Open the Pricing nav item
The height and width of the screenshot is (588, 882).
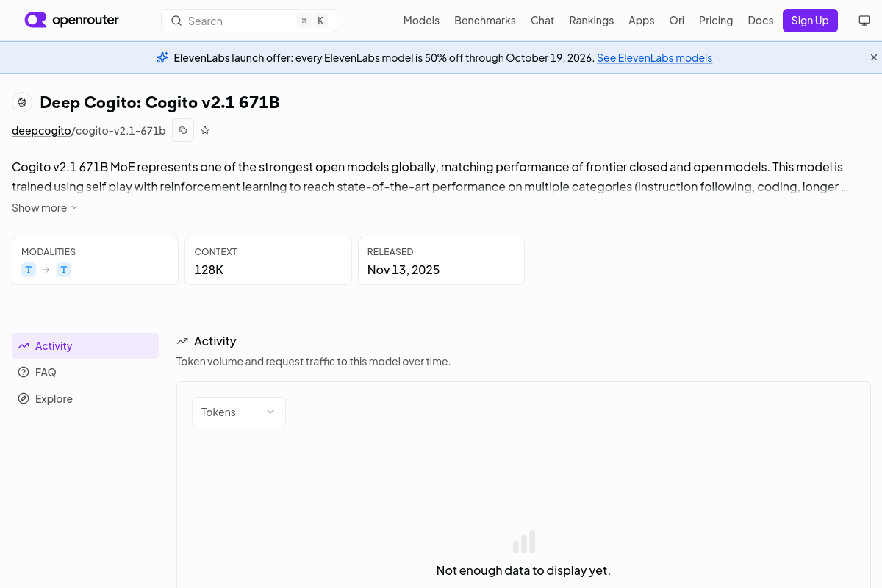716,21
